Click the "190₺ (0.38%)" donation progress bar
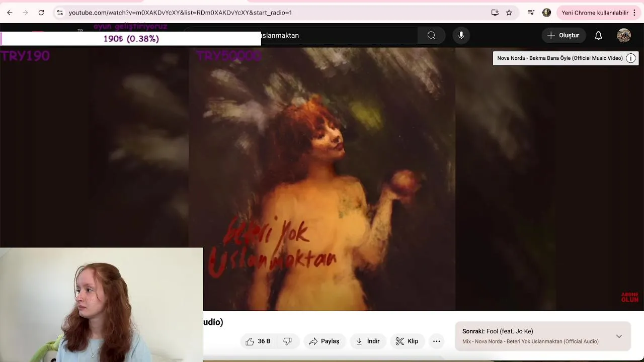 pyautogui.click(x=131, y=39)
